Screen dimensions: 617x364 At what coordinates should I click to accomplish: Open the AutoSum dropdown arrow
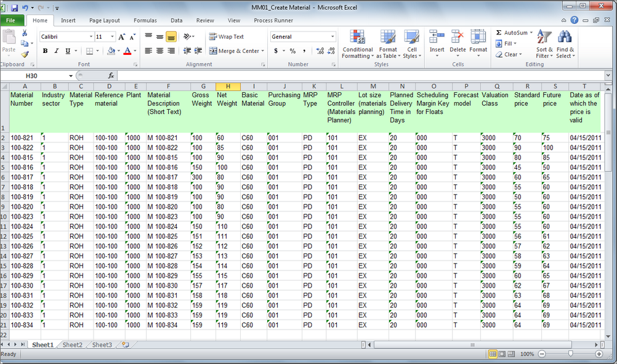tap(530, 33)
